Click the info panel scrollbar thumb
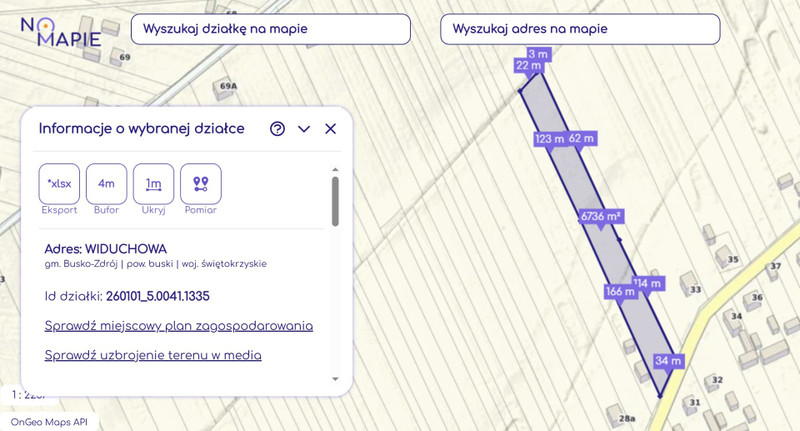 coord(335,201)
